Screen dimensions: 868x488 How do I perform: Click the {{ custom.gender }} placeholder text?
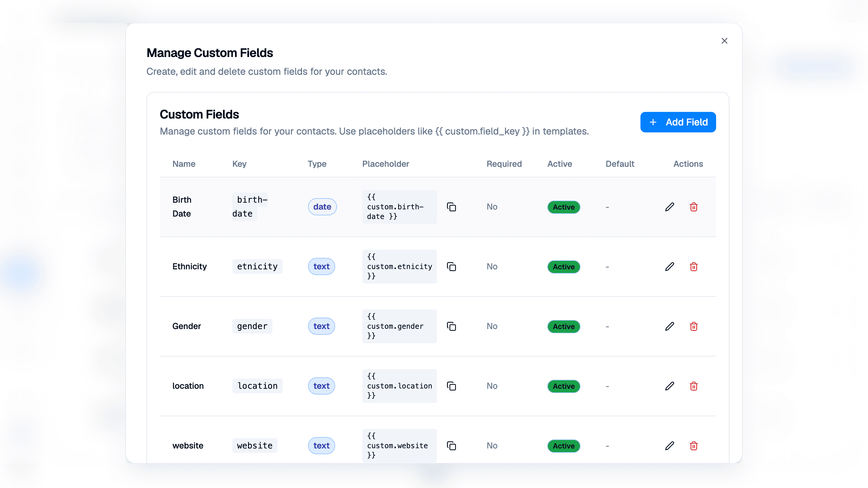[x=399, y=326]
